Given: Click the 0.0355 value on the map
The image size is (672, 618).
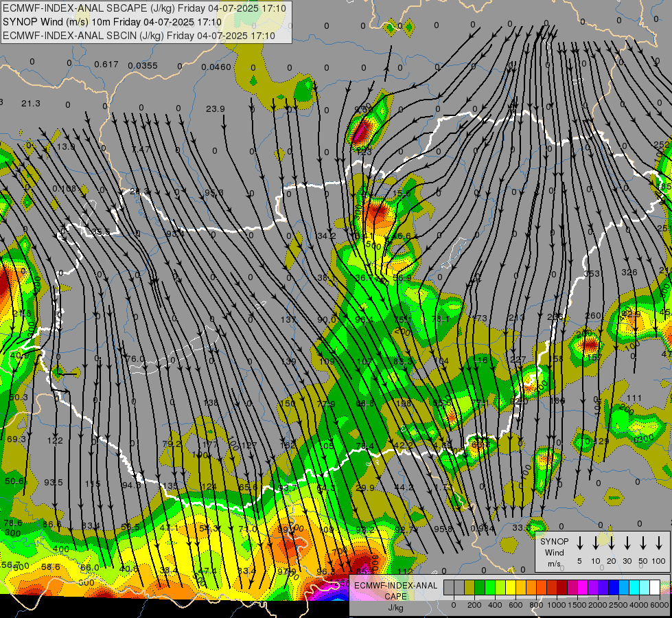Looking at the screenshot, I should point(143,66).
